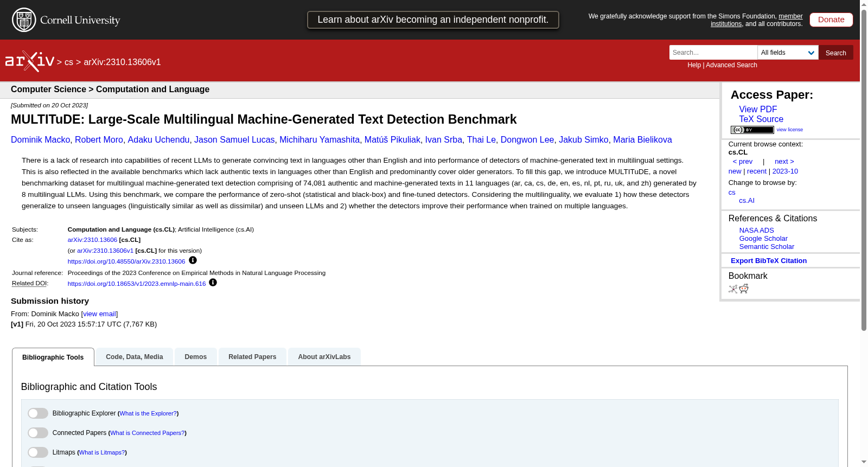
Task: Click the Donate button
Action: point(831,20)
